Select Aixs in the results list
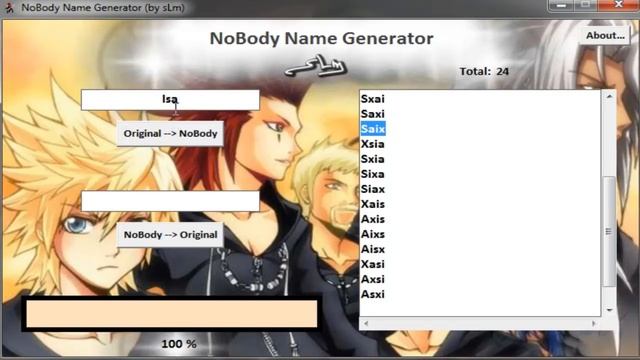 pyautogui.click(x=373, y=234)
